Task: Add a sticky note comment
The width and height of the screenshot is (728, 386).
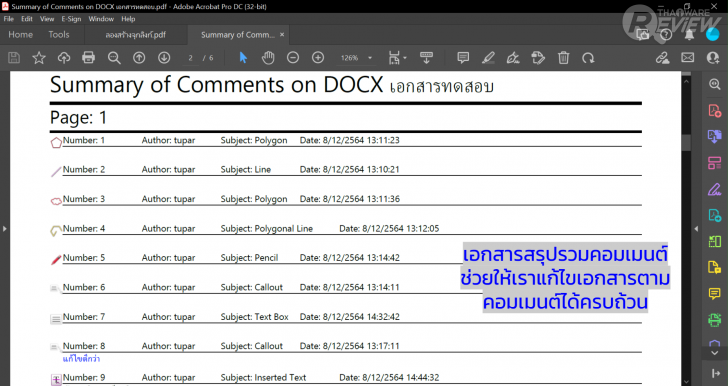Action: [463, 58]
